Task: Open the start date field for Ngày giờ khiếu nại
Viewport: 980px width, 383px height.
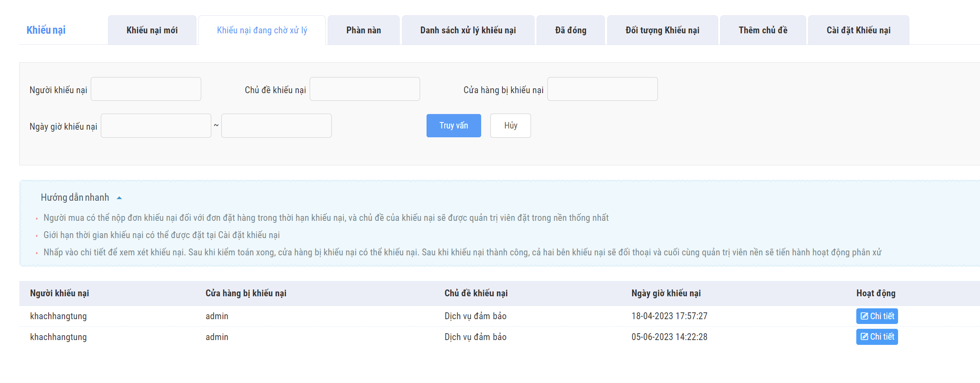Action: click(x=156, y=126)
